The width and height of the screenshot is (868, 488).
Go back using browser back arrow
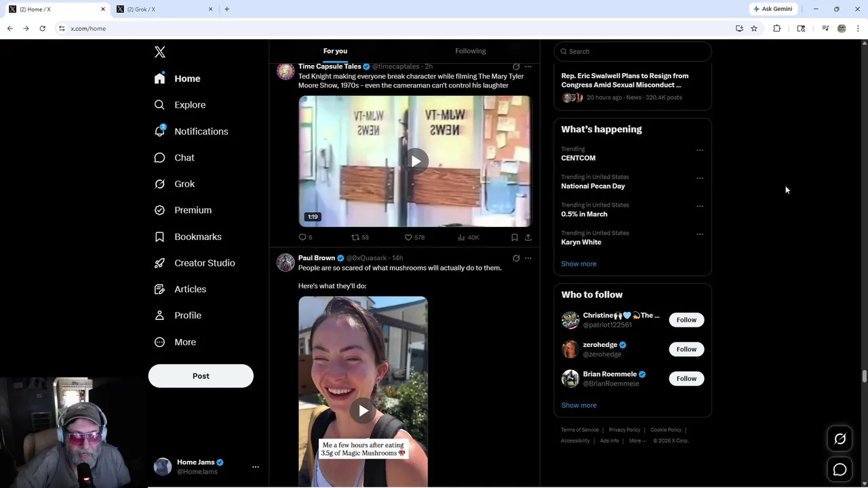pyautogui.click(x=9, y=28)
